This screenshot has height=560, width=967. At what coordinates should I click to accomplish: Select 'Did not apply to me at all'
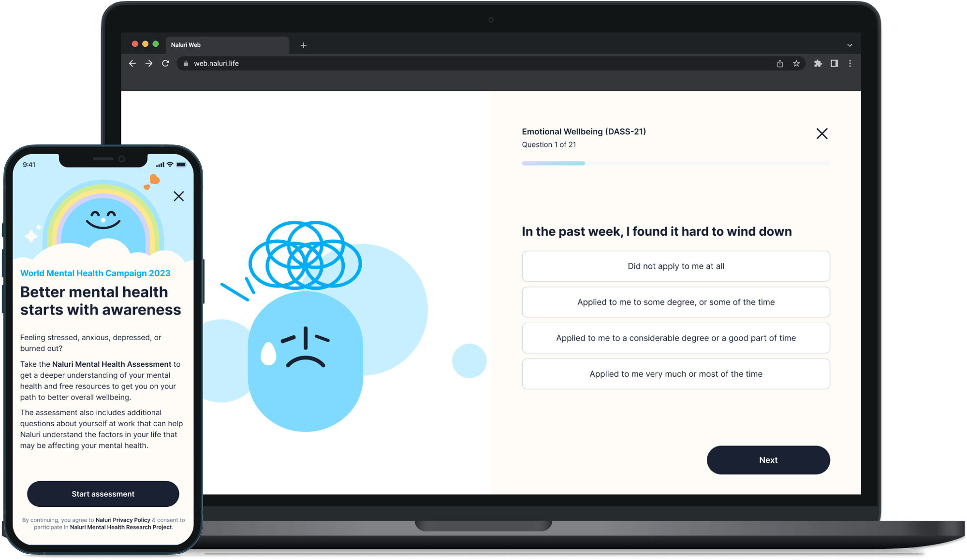pos(675,266)
